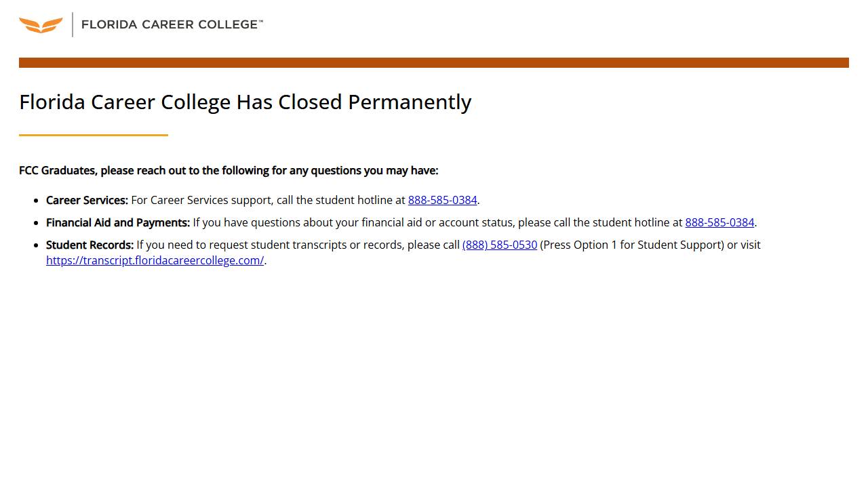Click the FLORIDA CAREER COLLEGE logo text

pos(170,24)
